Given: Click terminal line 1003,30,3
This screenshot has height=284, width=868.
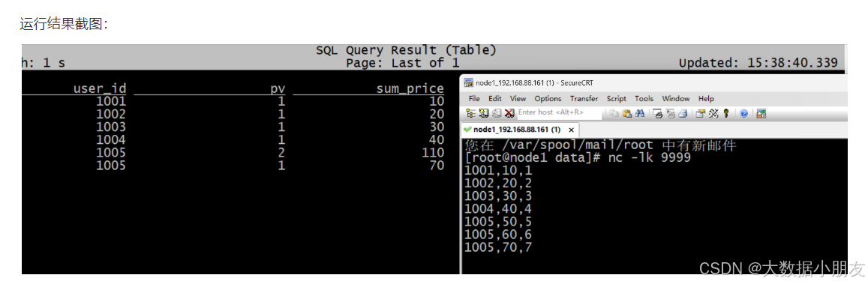Looking at the screenshot, I should 498,196.
